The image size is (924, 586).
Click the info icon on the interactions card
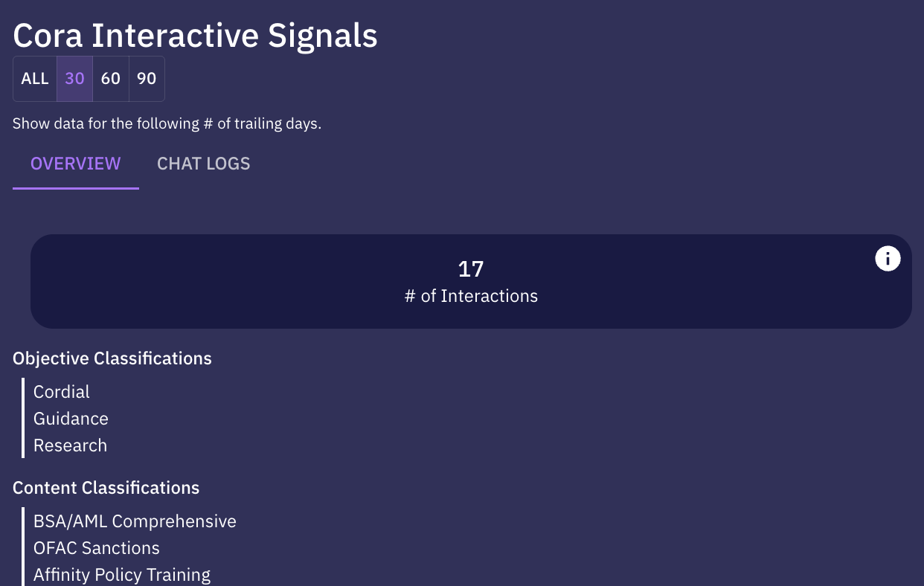[x=888, y=259]
